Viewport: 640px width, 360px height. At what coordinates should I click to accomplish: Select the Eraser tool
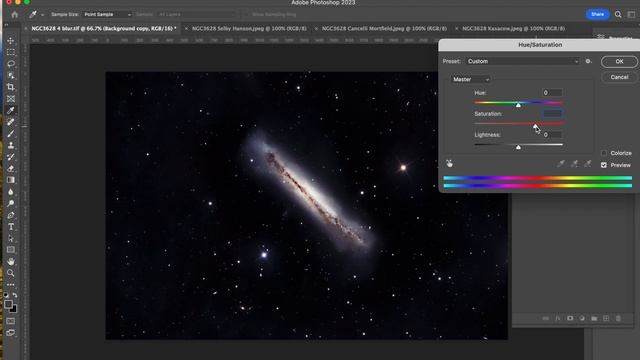[11, 168]
